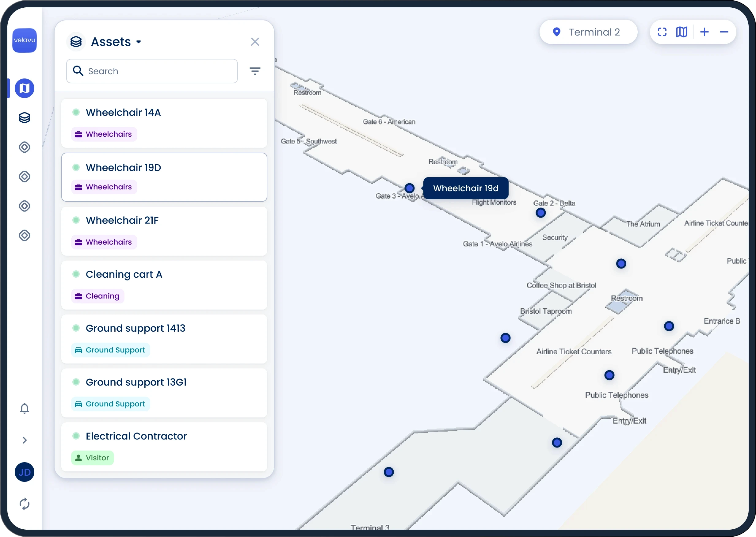
Task: Select the Ground support 1413 asset
Action: pyautogui.click(x=164, y=339)
